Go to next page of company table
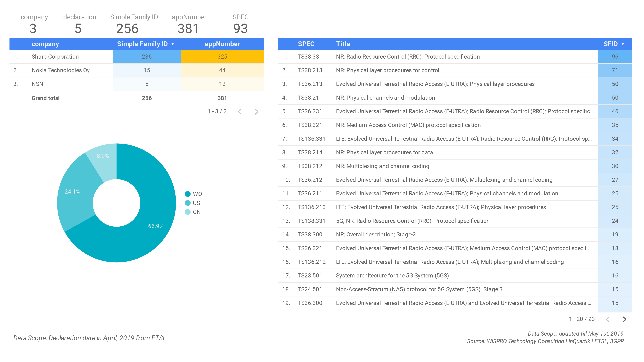Screen dimensions: 644x362 point(256,112)
